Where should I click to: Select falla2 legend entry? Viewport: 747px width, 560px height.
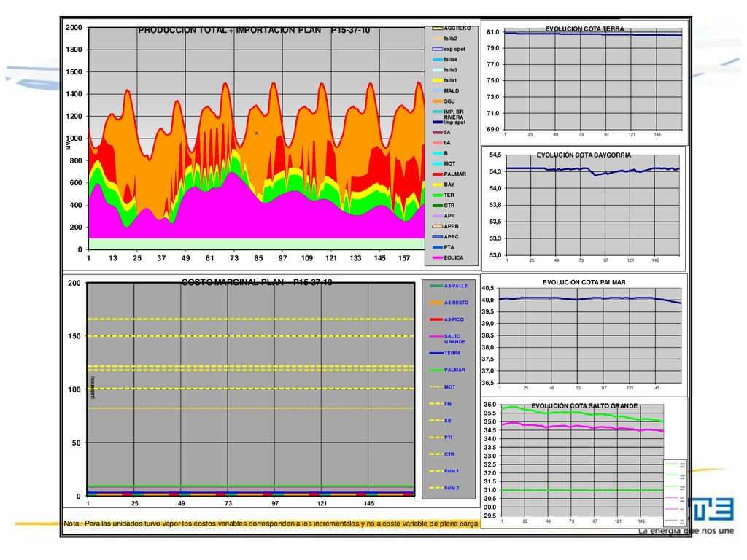444,39
